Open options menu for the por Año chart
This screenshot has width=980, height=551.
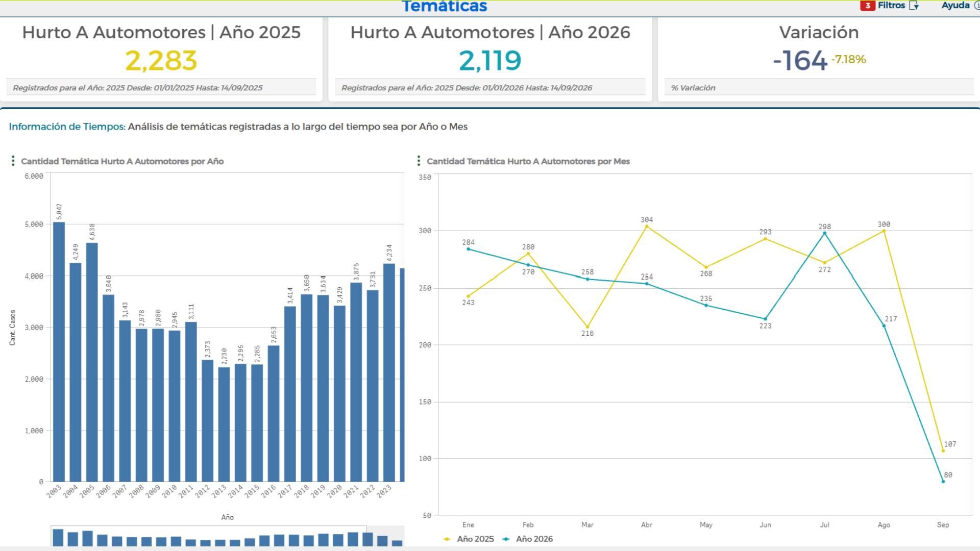pos(13,161)
